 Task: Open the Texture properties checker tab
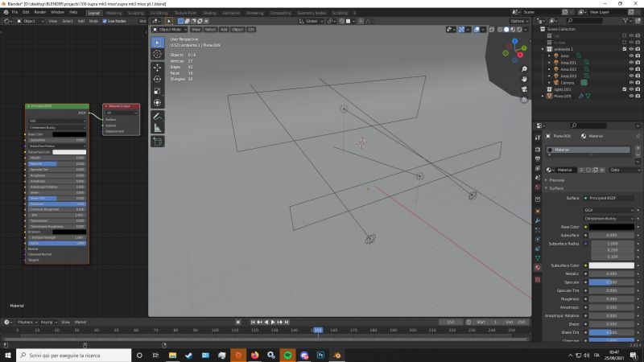click(x=538, y=279)
